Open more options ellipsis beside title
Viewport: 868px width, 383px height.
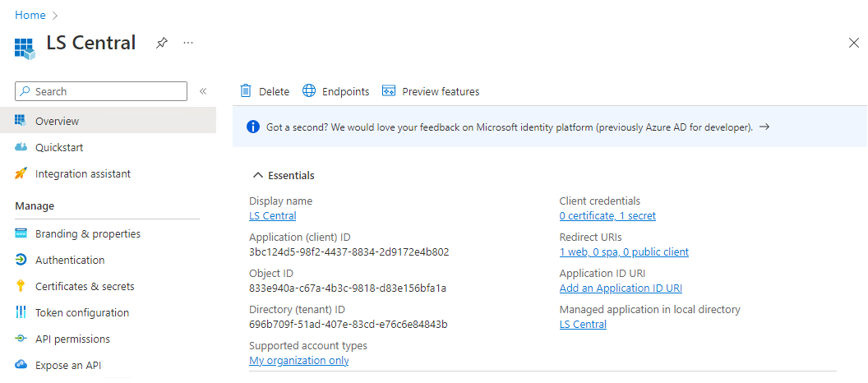pyautogui.click(x=188, y=43)
